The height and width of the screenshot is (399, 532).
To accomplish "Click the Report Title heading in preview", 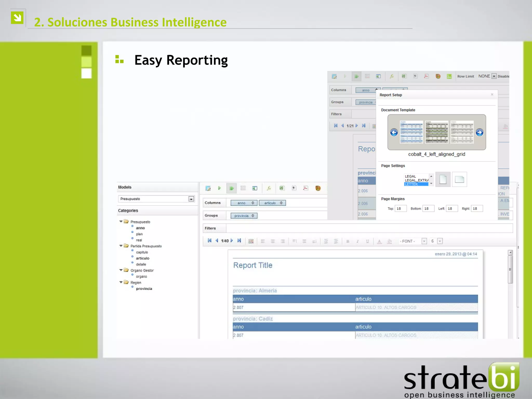I will click(x=253, y=265).
